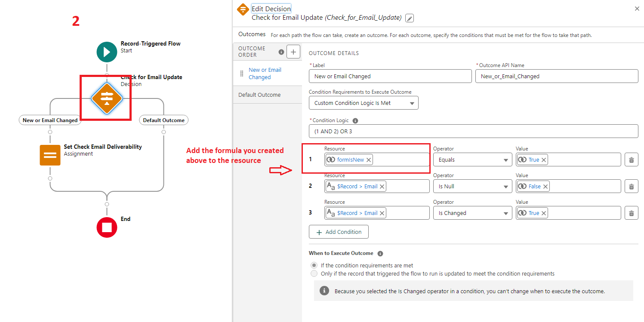644x322 pixels.
Task: Open Condition Requirements to Execute Outcome dropdown
Action: pos(364,103)
